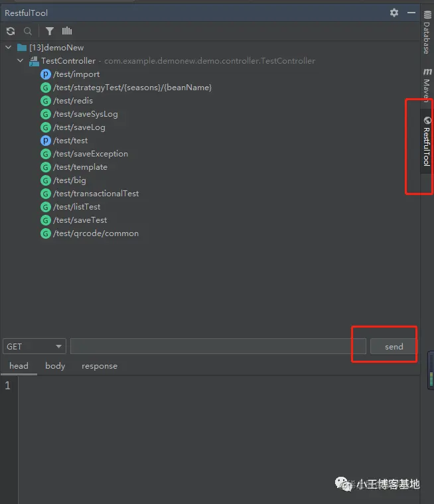This screenshot has height=504, width=434.
Task: Click the GET icon of /test/listTest
Action: pyautogui.click(x=46, y=207)
